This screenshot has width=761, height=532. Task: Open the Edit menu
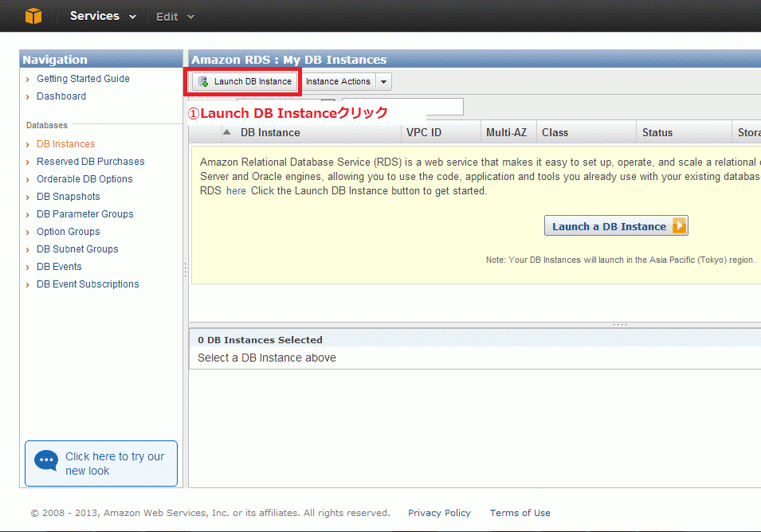(x=175, y=17)
